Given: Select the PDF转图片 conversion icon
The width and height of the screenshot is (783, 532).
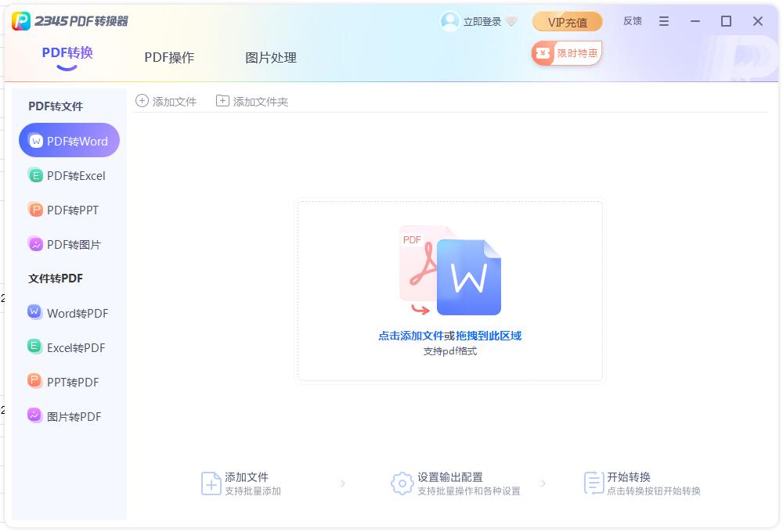Looking at the screenshot, I should coord(36,244).
